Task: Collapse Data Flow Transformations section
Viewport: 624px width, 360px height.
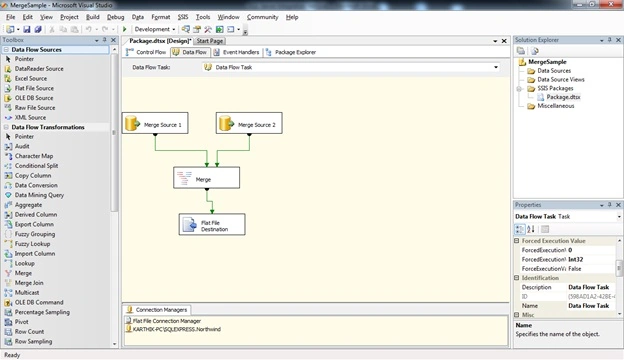Action: pyautogui.click(x=6, y=127)
